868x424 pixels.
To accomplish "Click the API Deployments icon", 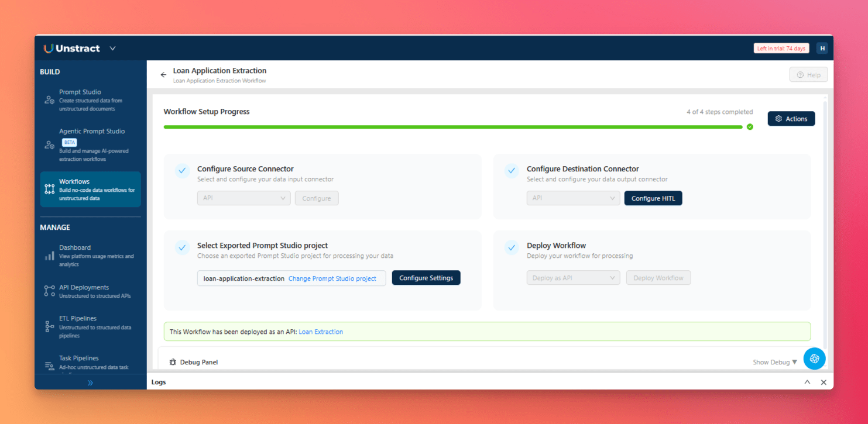I will click(50, 291).
